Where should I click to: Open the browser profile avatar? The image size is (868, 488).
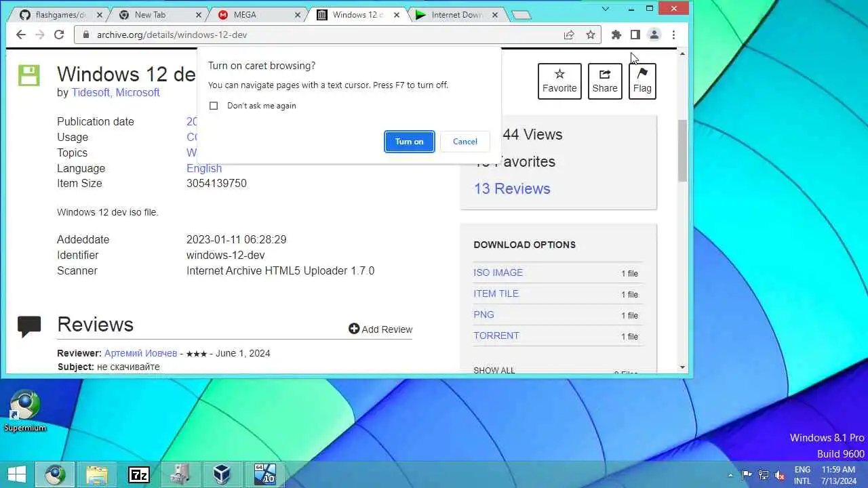654,35
